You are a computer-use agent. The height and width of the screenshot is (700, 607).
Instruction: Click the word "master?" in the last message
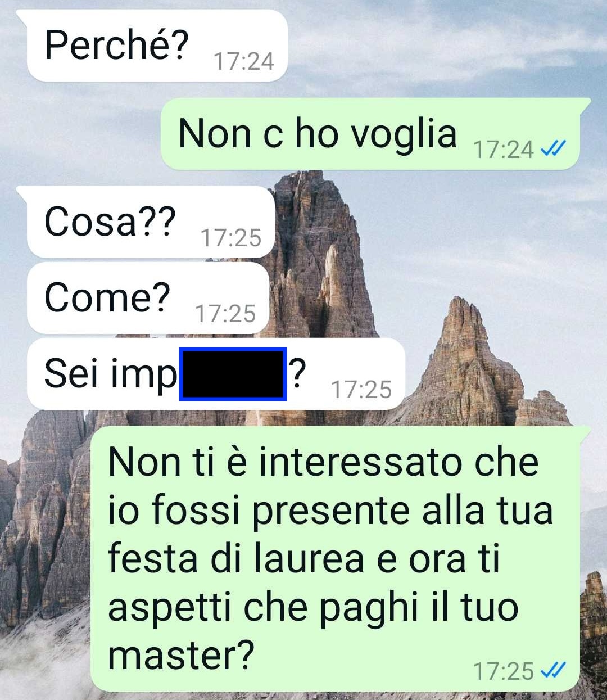coord(181,656)
